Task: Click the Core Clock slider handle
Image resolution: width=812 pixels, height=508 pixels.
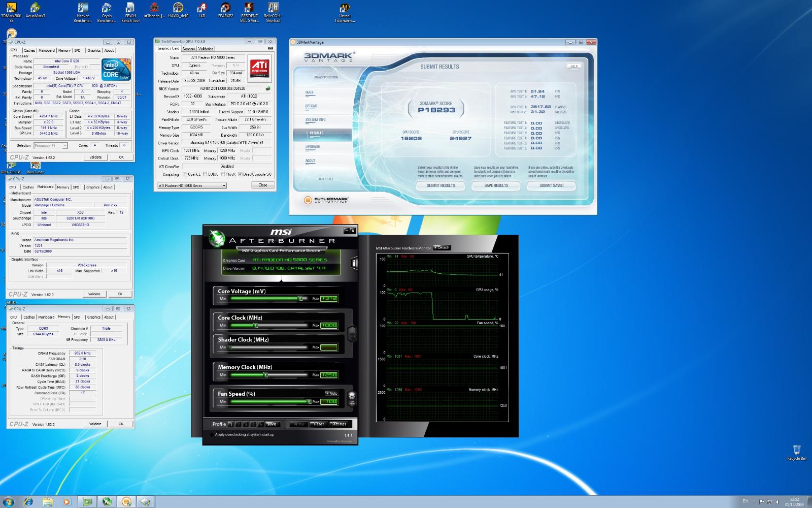Action: point(256,325)
